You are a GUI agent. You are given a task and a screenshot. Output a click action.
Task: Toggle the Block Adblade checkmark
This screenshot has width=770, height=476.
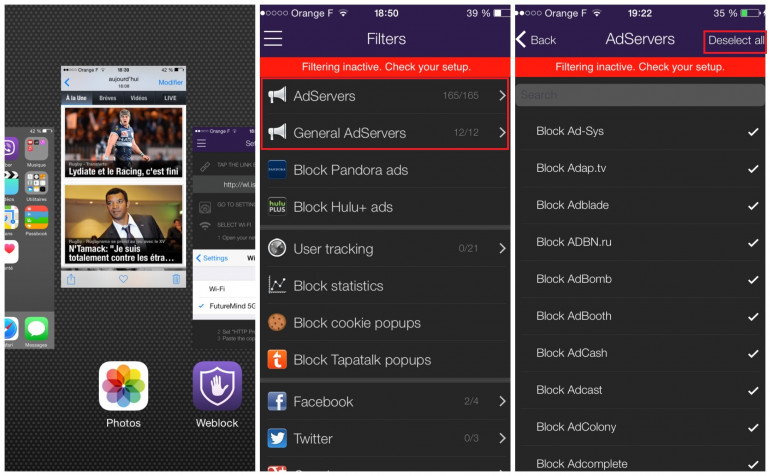753,205
